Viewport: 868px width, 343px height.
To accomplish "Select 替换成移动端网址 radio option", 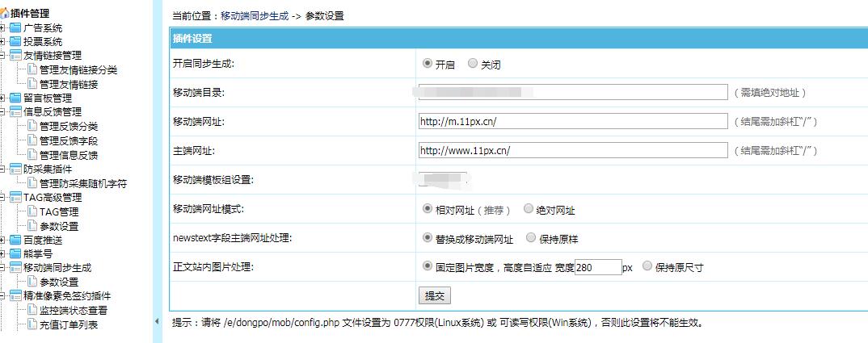I will coord(427,238).
